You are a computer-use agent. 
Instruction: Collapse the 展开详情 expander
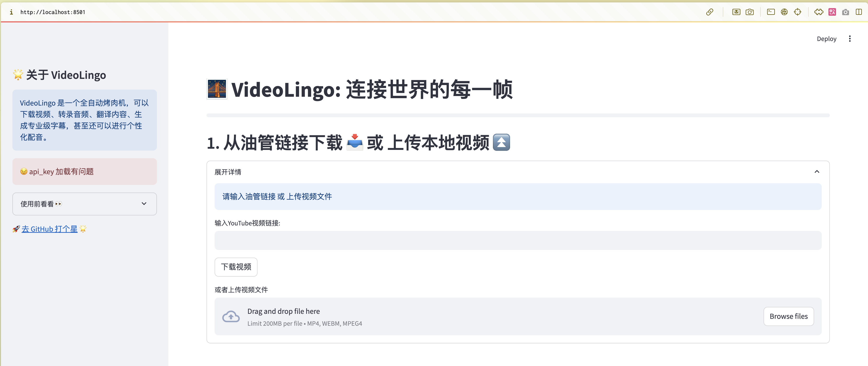(x=817, y=172)
